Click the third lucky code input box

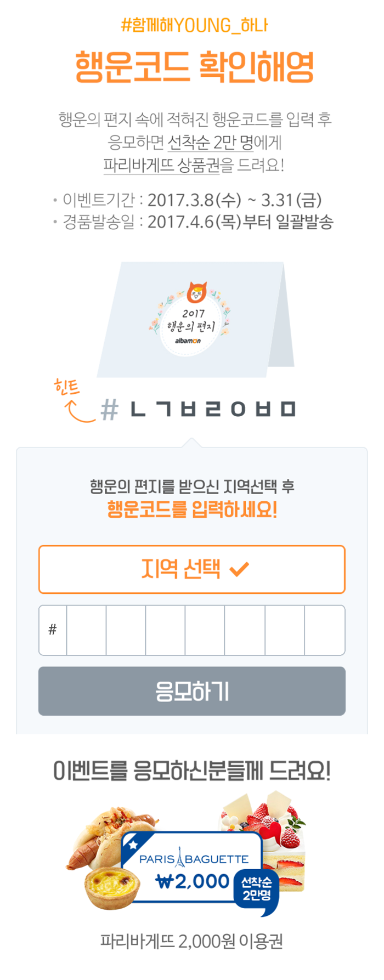(165, 630)
